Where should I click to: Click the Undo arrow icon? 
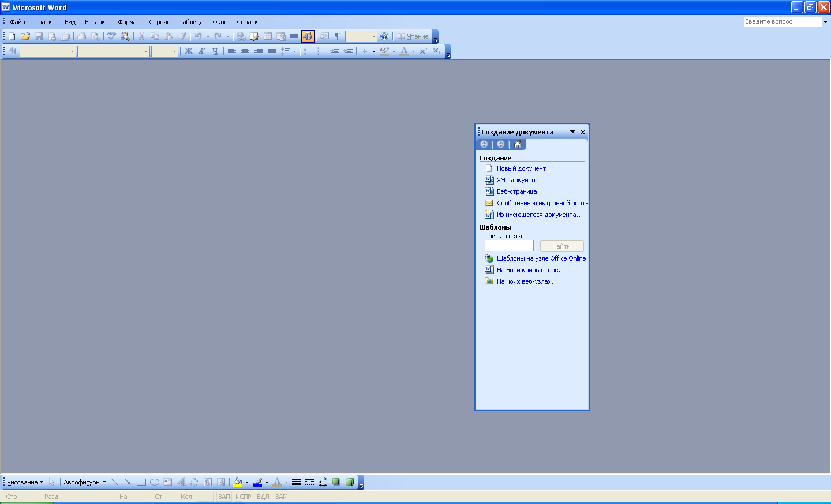tap(198, 36)
